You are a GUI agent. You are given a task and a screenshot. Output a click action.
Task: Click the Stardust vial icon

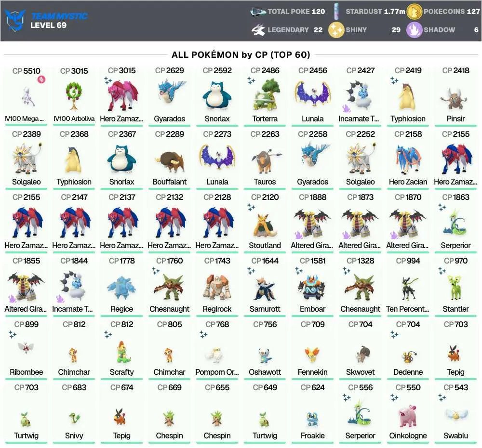pos(336,12)
